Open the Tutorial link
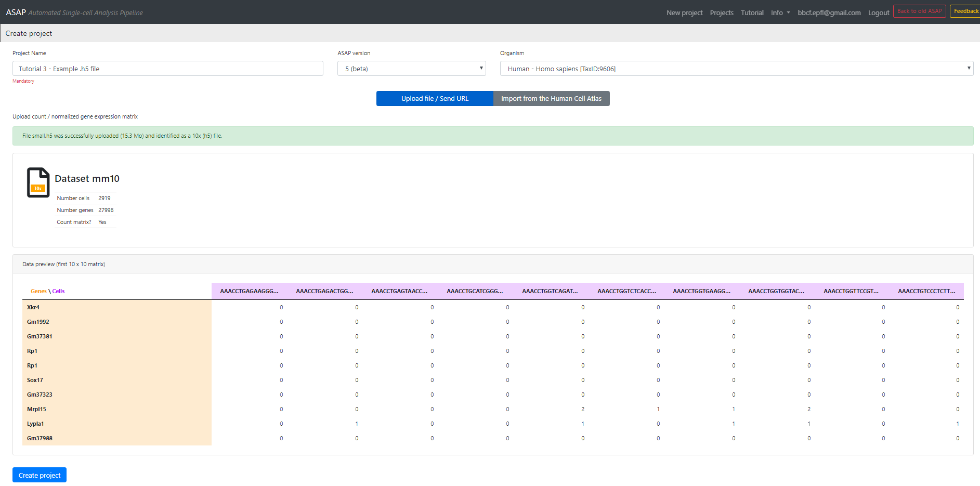 (752, 12)
